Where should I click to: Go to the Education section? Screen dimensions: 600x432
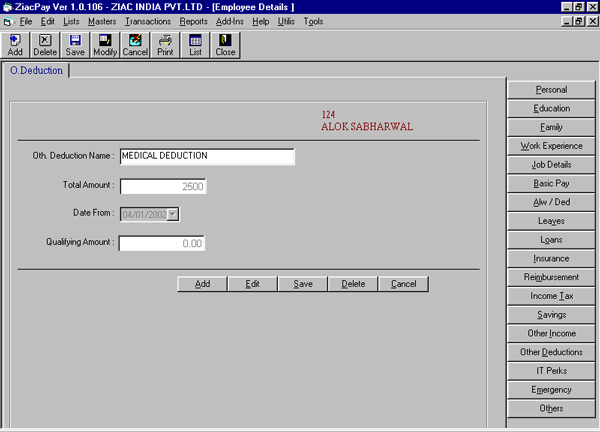[x=551, y=108]
